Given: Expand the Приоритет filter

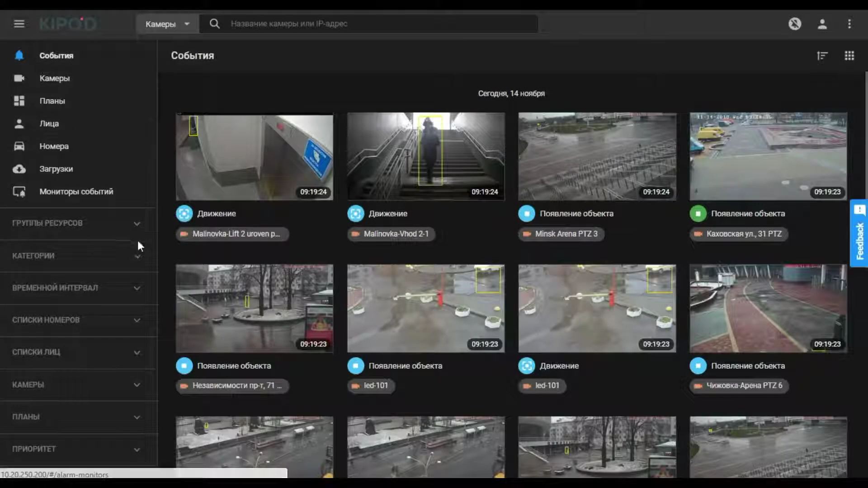Looking at the screenshot, I should (x=78, y=449).
